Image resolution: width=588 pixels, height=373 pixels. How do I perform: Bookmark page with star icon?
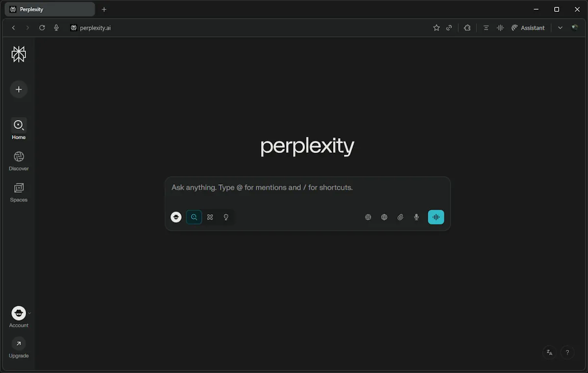[x=437, y=28]
